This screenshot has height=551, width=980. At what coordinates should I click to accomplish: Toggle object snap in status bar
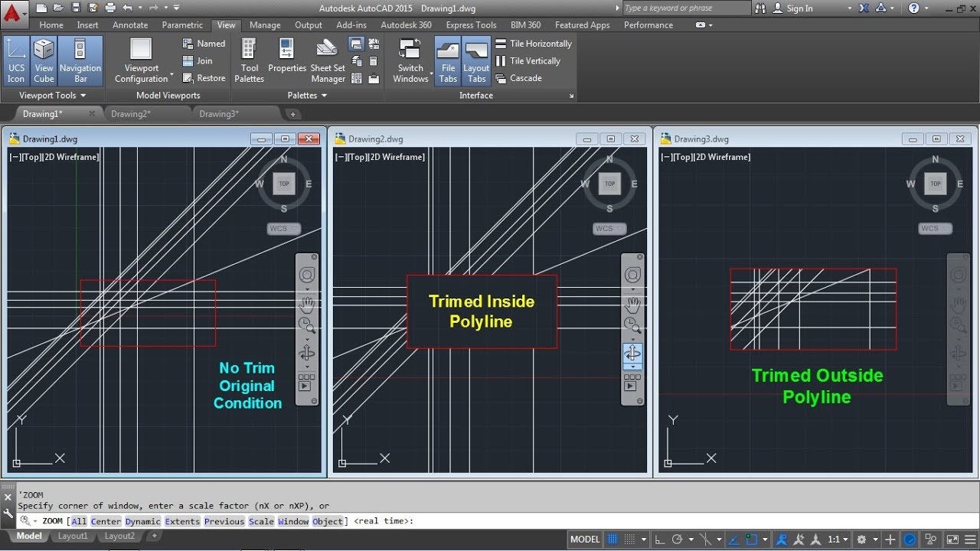753,539
